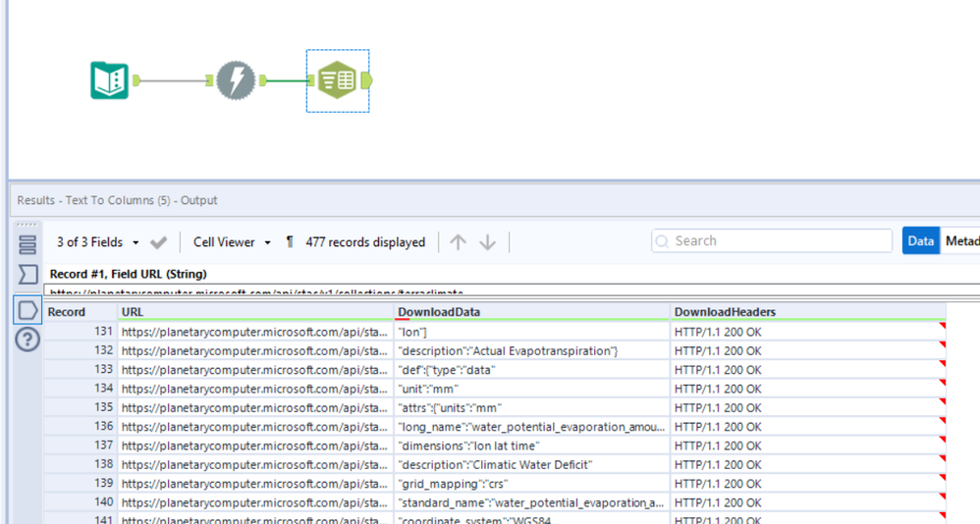Click the Download tool output anchor
Screen dimensions: 980x524
[263, 80]
